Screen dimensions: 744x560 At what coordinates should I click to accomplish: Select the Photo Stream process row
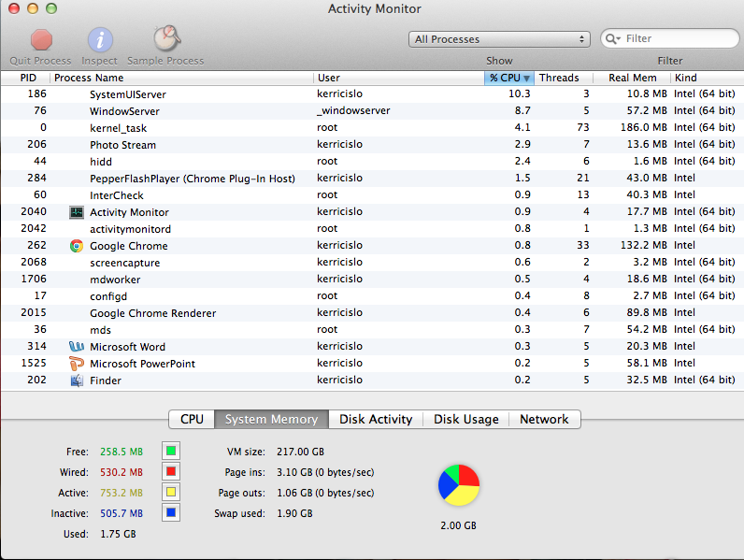coord(372,145)
